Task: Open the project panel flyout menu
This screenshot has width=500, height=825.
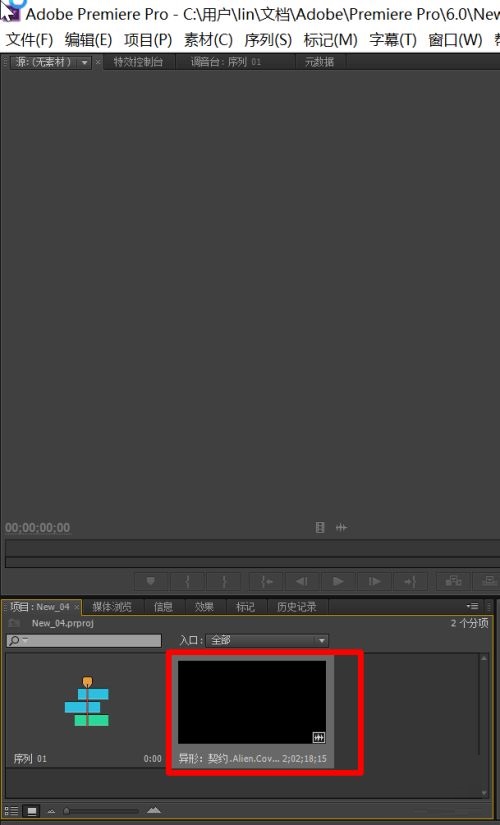Action: (472, 606)
